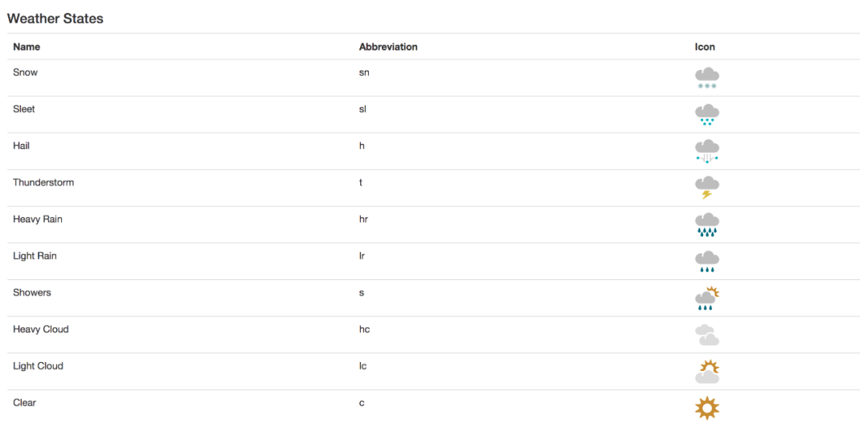Click the Thunderstorm lightning icon
This screenshot has height=428, width=868.
pos(707,188)
